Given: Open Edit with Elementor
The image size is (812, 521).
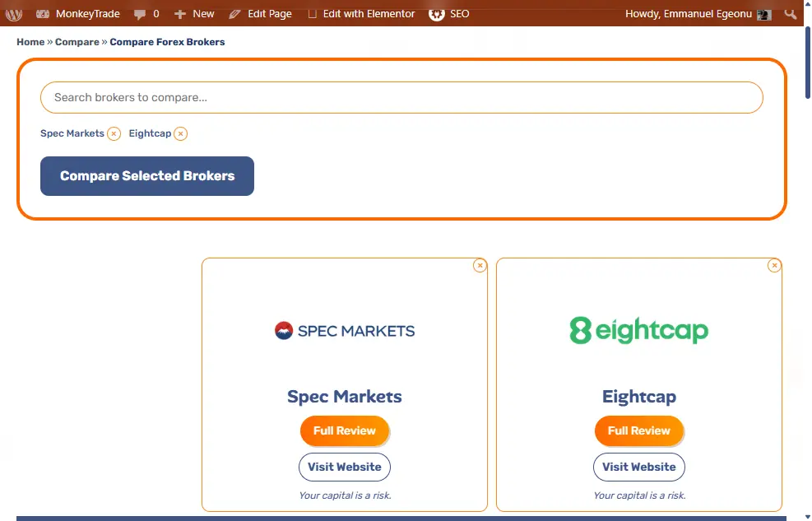Looking at the screenshot, I should (x=361, y=14).
